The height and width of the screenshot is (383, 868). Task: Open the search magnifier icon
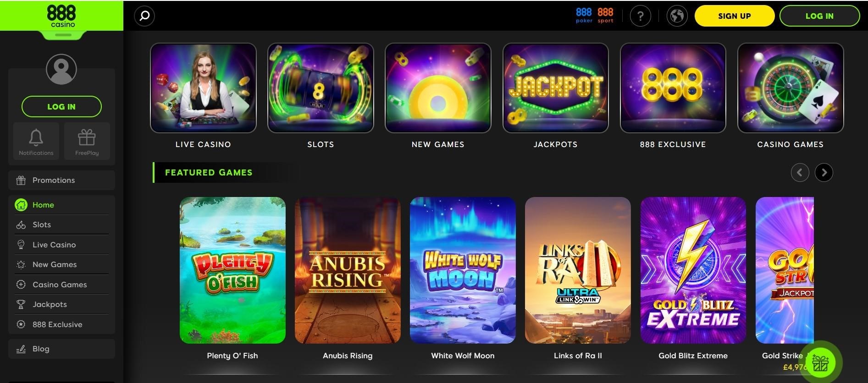coord(144,16)
